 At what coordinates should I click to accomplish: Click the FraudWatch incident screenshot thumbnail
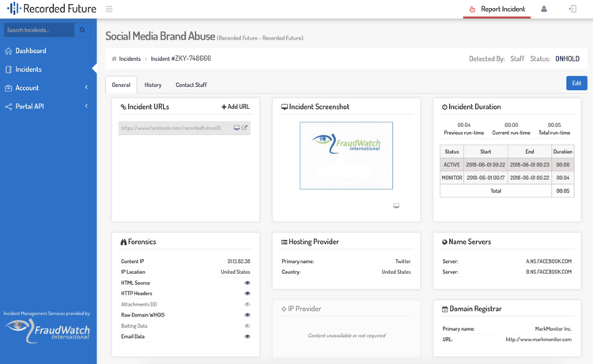(x=346, y=156)
